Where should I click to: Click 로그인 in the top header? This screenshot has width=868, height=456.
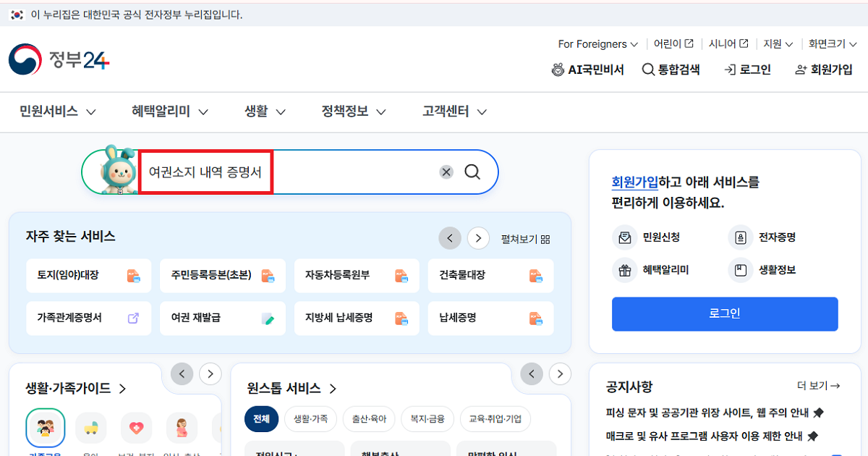point(747,69)
